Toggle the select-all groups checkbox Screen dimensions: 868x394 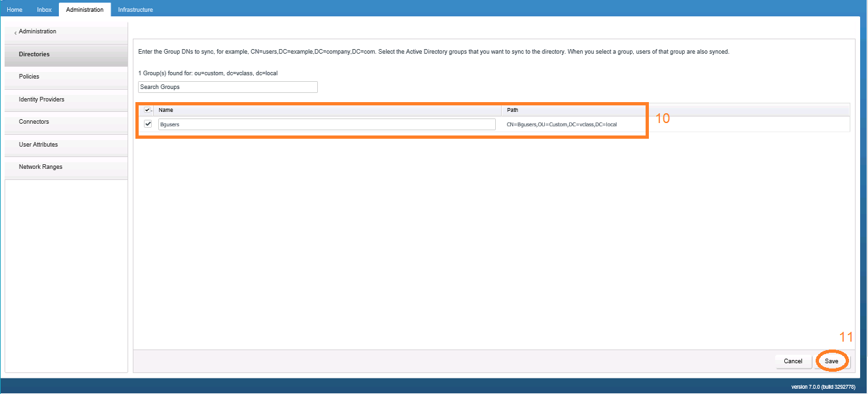[147, 109]
